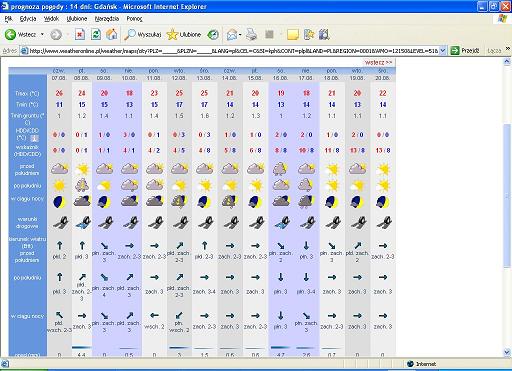Click the yellow note toolbar icon

coord(293,34)
